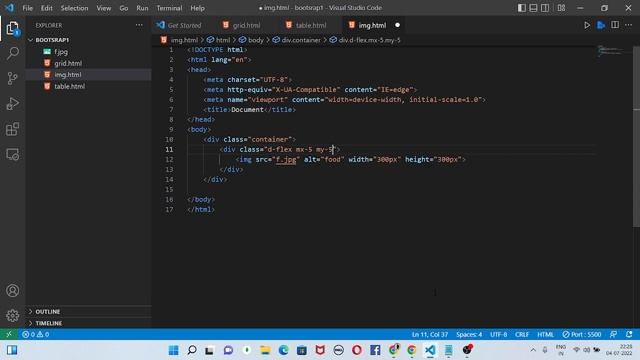Toggle the secondary side bar layout
This screenshot has height=360, width=640.
click(x=545, y=8)
